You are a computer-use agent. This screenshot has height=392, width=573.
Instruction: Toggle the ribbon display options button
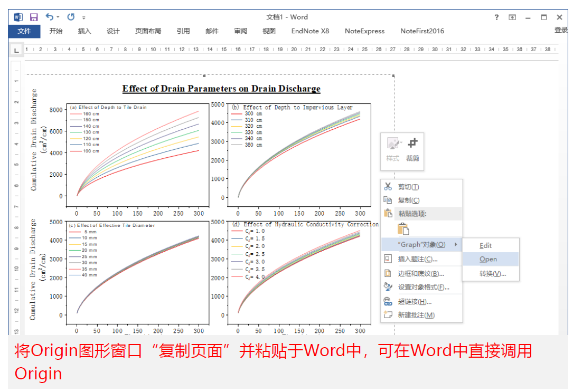[x=512, y=17]
